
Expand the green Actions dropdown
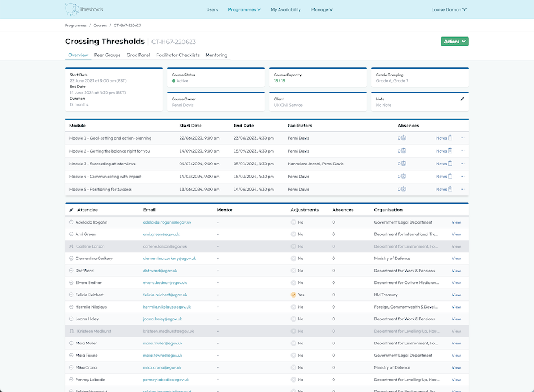tap(455, 42)
